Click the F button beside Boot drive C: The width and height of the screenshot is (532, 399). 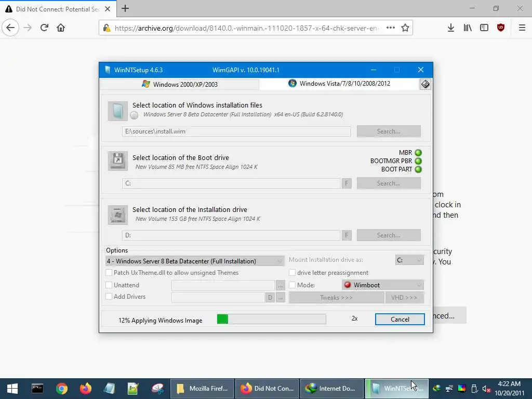click(347, 183)
